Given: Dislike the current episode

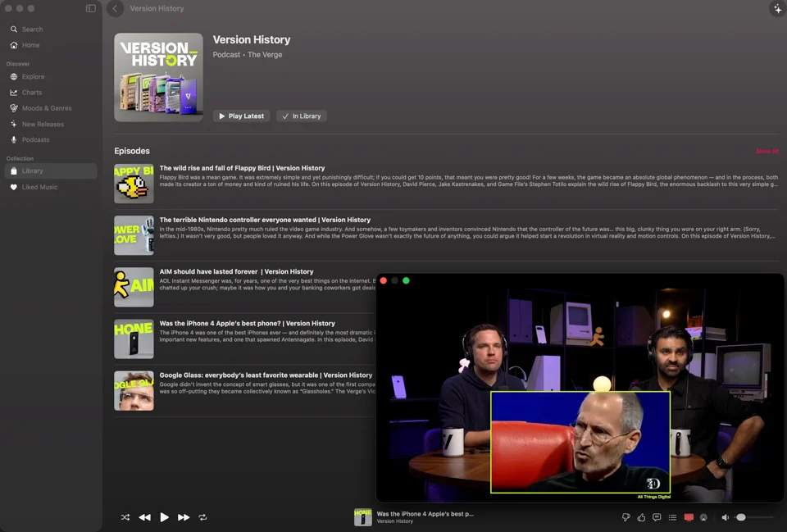Looking at the screenshot, I should (x=626, y=517).
